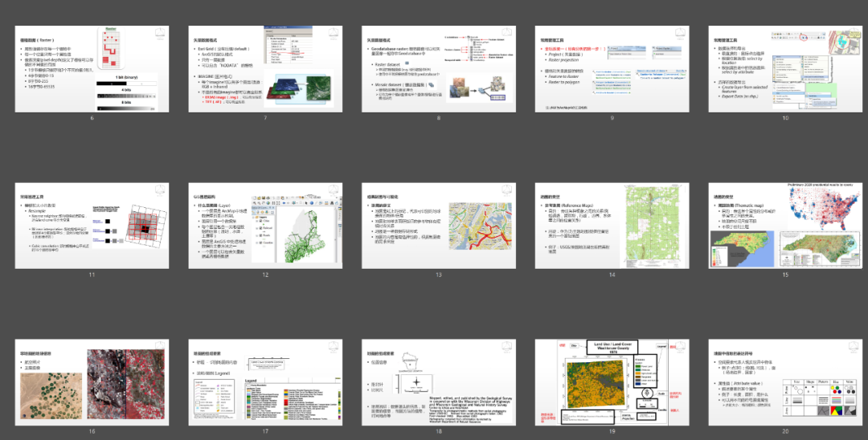The image size is (868, 440).
Task: Select slide 7 with Esri Grid format
Action: 265,68
